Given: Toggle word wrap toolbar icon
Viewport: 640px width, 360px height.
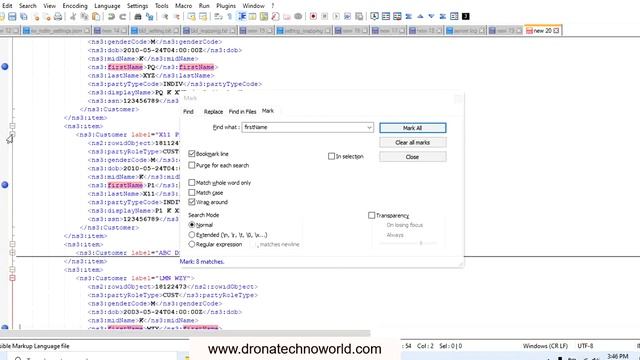Looking at the screenshot, I should tap(218, 16).
